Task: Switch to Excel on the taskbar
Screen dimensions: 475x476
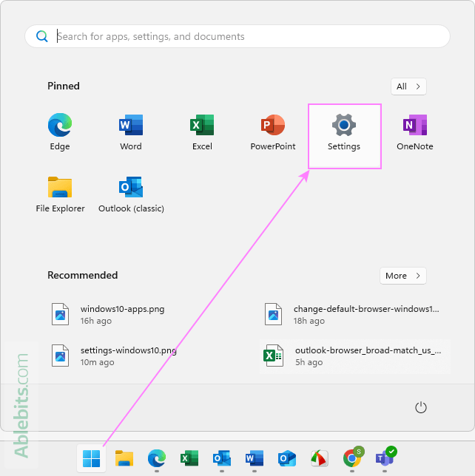Action: coord(189,458)
